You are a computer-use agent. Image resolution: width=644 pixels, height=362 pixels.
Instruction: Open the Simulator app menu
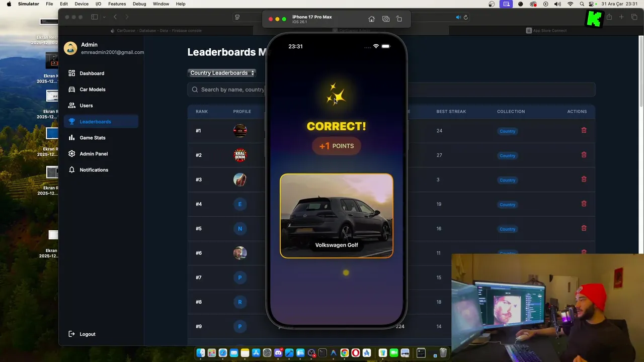pyautogui.click(x=29, y=4)
